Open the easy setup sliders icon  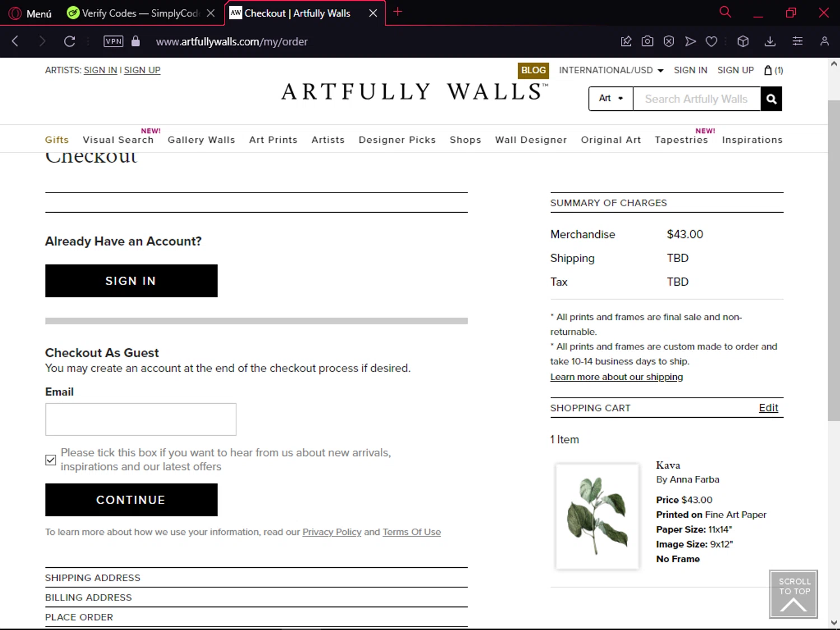[x=797, y=41]
